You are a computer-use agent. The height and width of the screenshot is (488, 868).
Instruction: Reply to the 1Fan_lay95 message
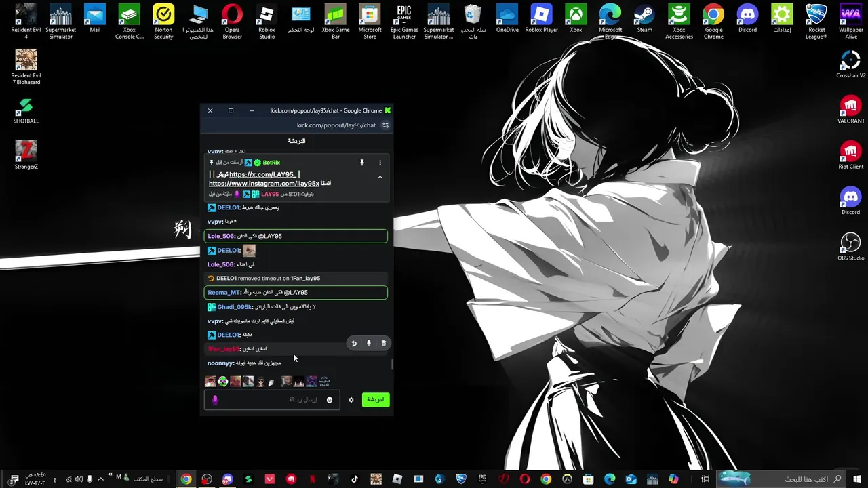(x=354, y=343)
